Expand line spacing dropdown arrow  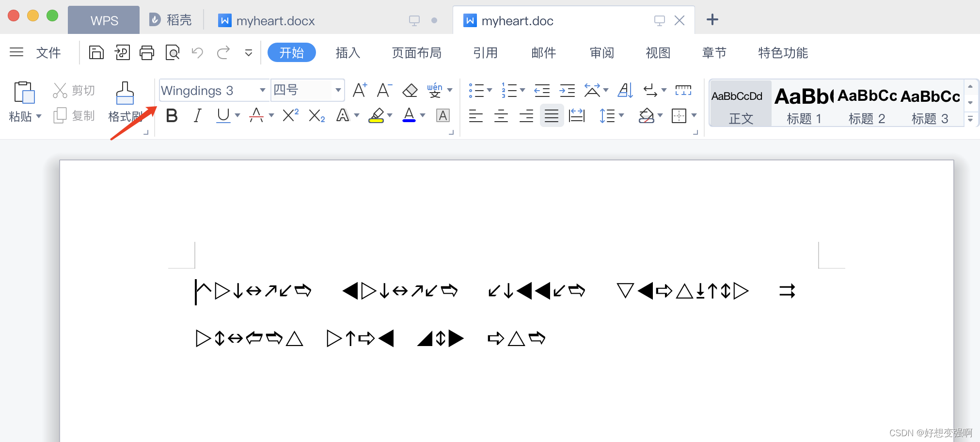click(621, 115)
